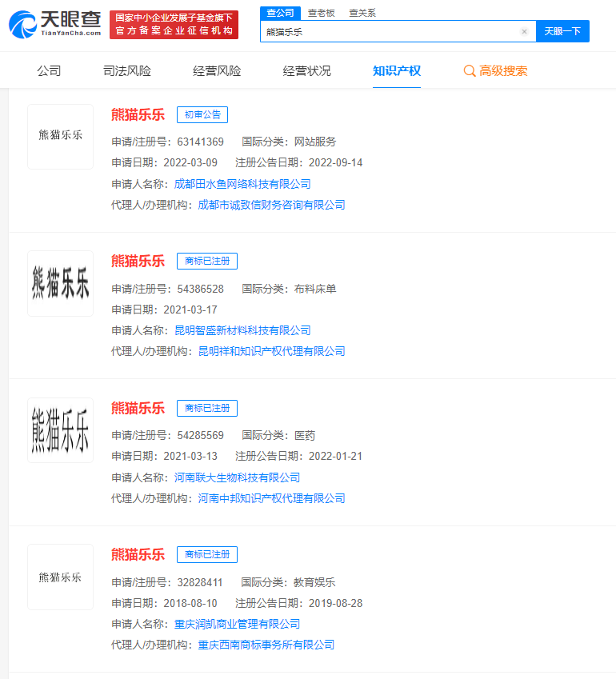Select the 知识产权 category tab
This screenshot has width=616, height=679.
click(397, 70)
